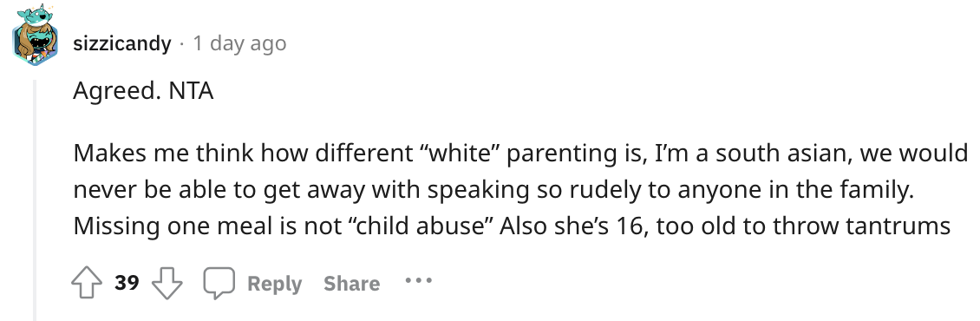Open the three-dot more options menu
This screenshot has width=980, height=321.
[418, 281]
